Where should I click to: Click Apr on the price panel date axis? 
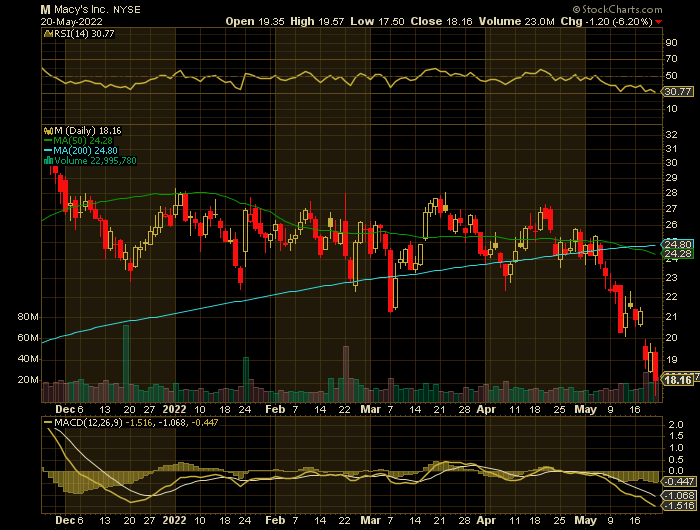[x=486, y=409]
